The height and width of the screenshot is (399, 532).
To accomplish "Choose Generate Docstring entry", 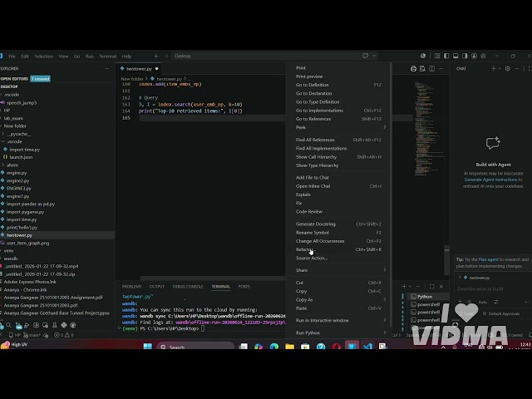I will pos(338,224).
